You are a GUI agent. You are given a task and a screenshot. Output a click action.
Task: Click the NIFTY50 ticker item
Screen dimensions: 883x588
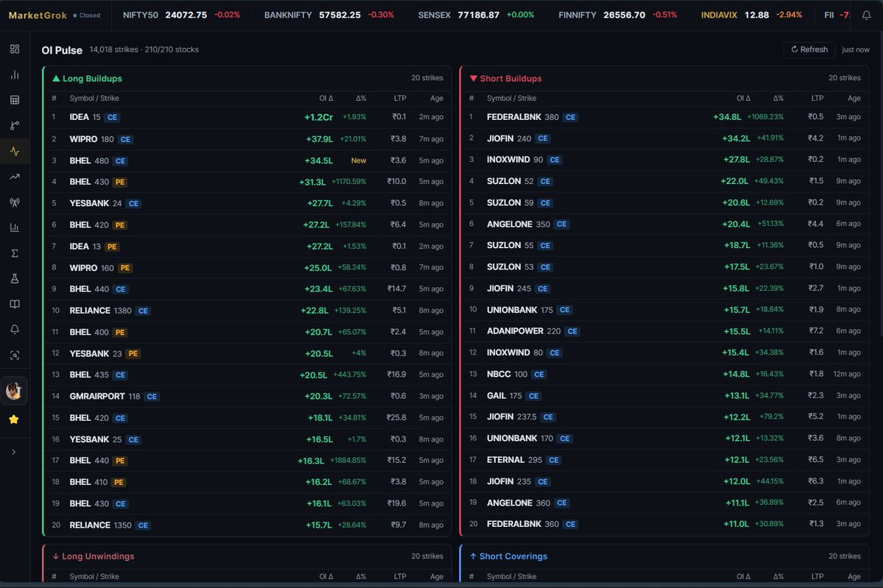click(x=181, y=15)
